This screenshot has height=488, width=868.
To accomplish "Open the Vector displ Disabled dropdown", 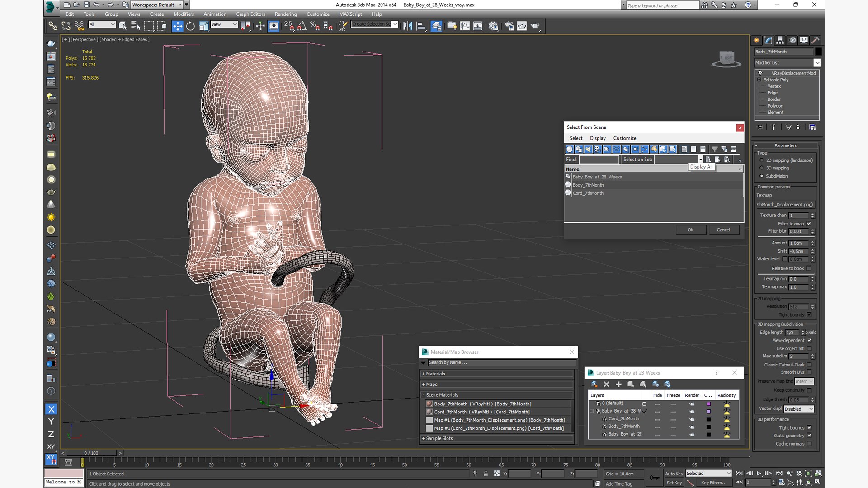I will click(799, 409).
